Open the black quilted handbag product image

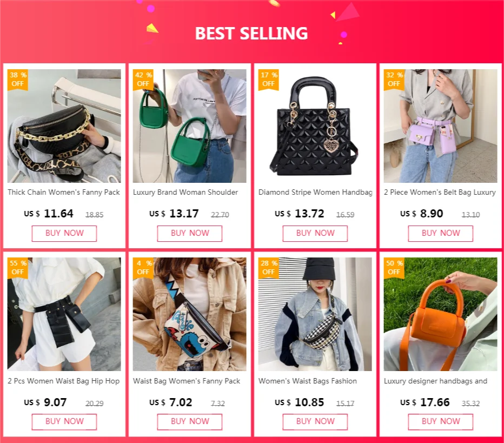pos(315,126)
